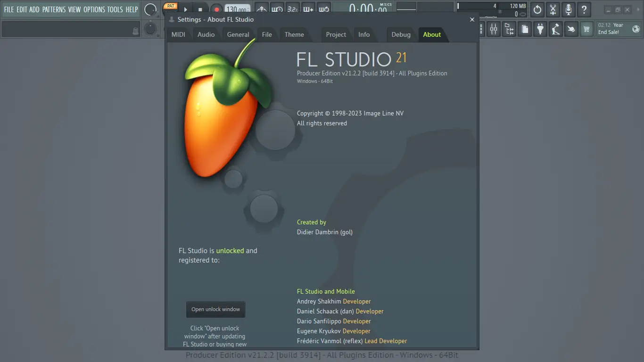Start playback with the play button
Viewport: 644px width, 362px height.
185,9
